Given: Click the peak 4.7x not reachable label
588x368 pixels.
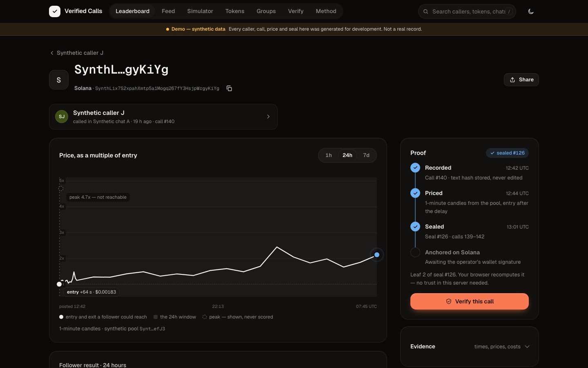Looking at the screenshot, I should [98, 197].
